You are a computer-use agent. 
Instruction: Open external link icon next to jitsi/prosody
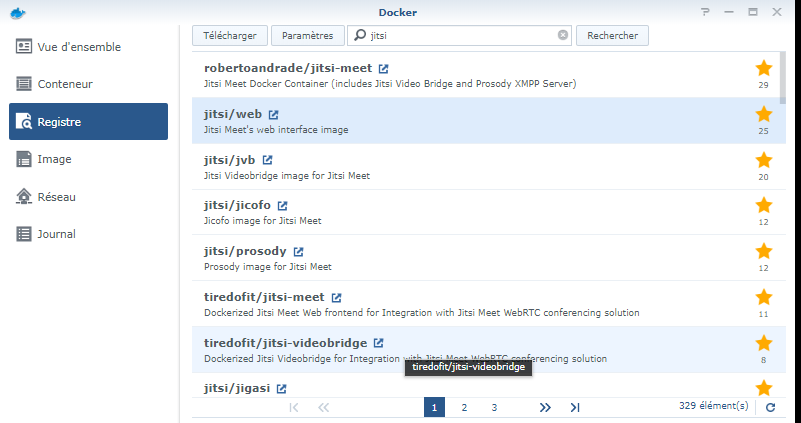tap(298, 252)
